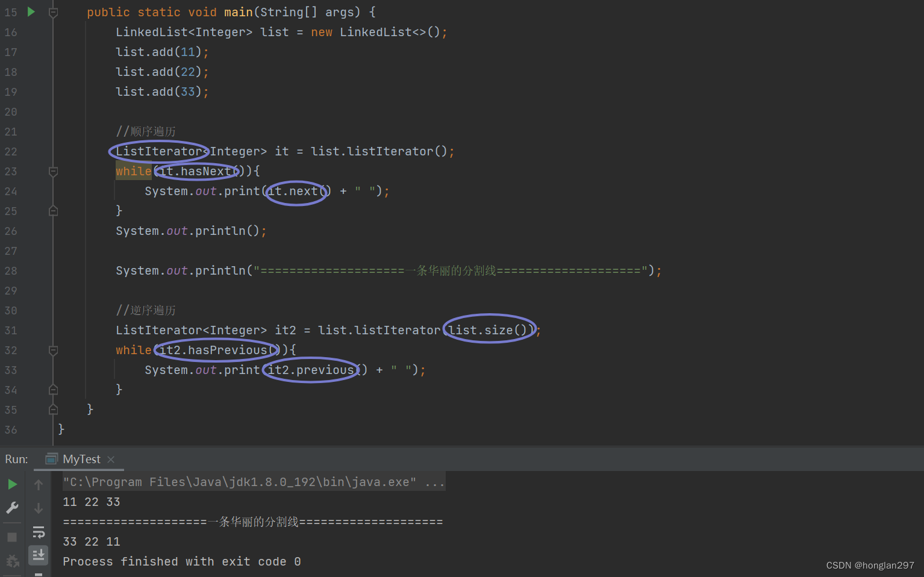Viewport: 924px width, 577px height.
Task: Click the attach debugger bug icon
Action: (12, 561)
